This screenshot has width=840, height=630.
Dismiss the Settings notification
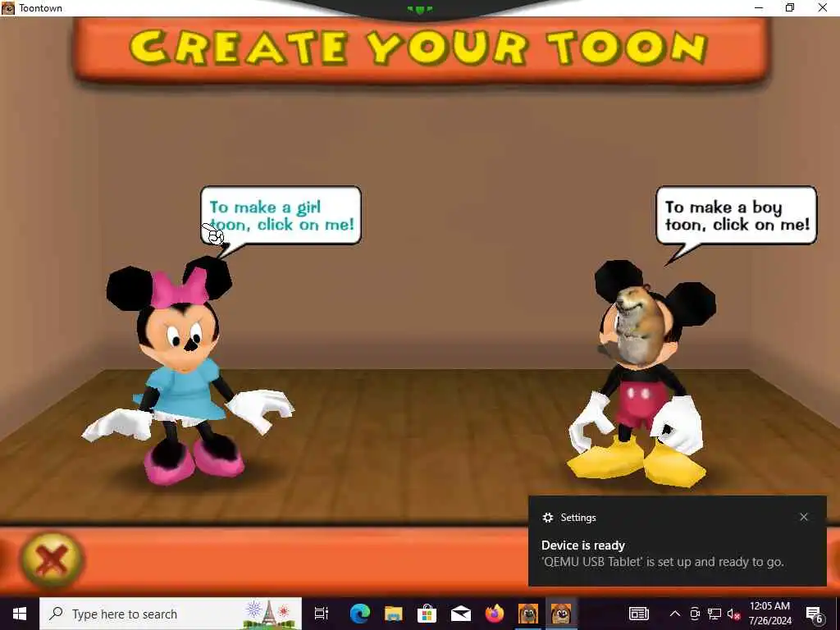pyautogui.click(x=804, y=517)
